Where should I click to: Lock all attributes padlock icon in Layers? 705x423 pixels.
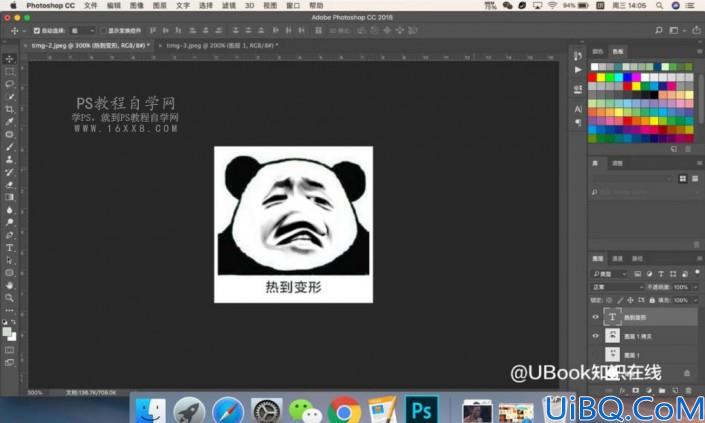point(652,300)
